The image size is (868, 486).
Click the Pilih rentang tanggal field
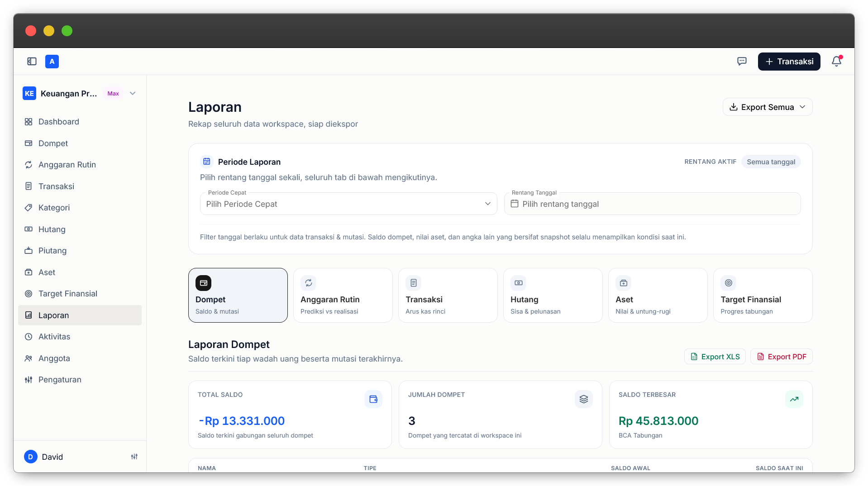point(653,204)
